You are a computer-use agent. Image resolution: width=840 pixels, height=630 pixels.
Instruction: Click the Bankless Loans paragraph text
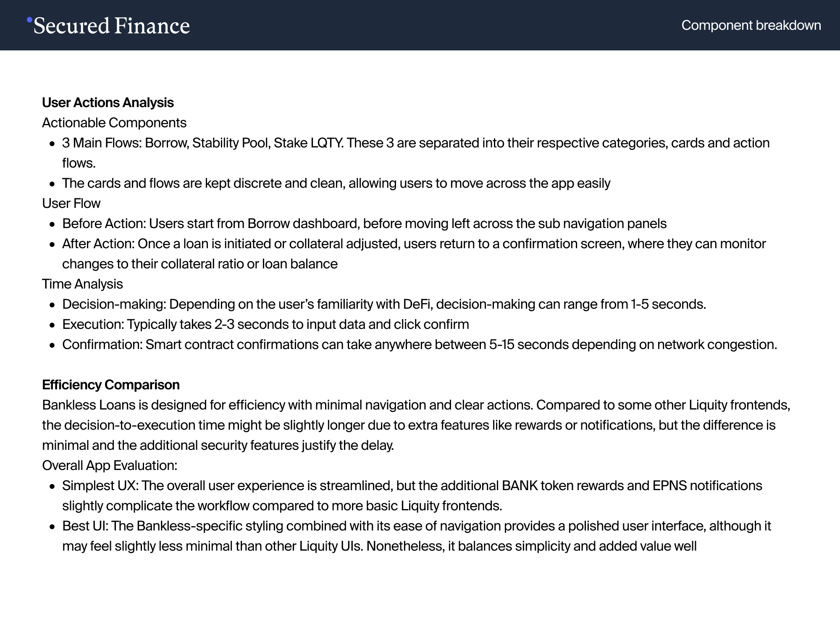(416, 425)
